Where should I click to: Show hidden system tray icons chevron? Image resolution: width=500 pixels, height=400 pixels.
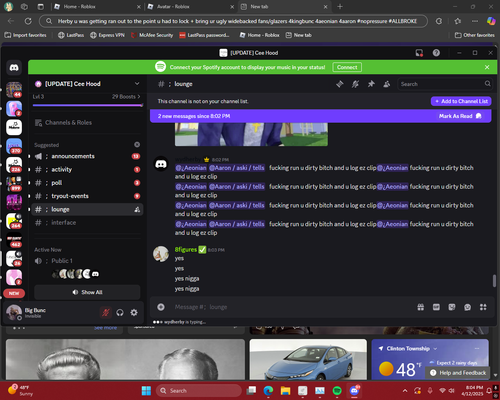pos(405,391)
